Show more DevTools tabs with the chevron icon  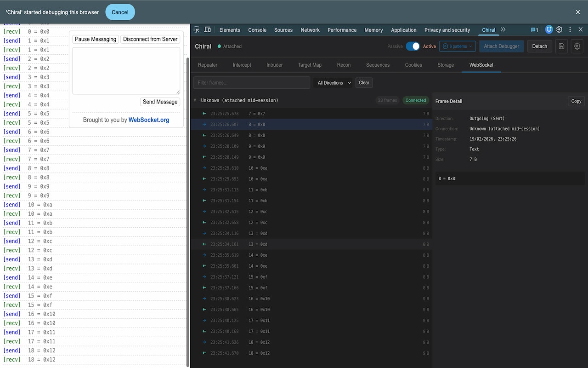click(x=503, y=29)
